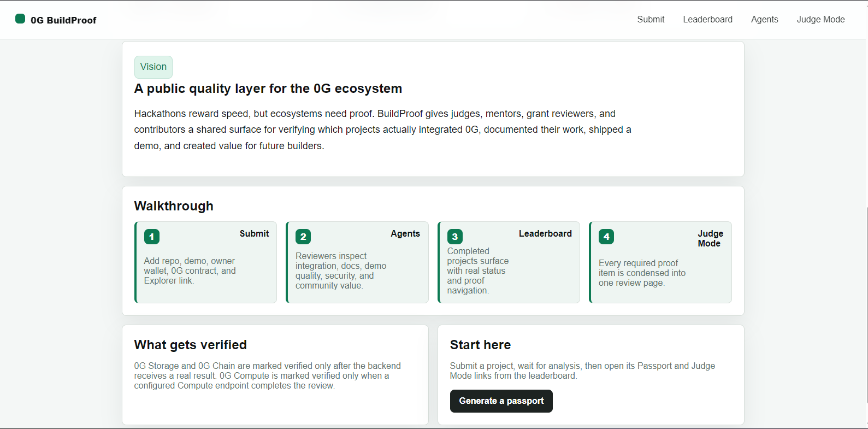Click the green 0G BuildProof logo icon
Viewport: 868px width, 429px height.
(20, 19)
